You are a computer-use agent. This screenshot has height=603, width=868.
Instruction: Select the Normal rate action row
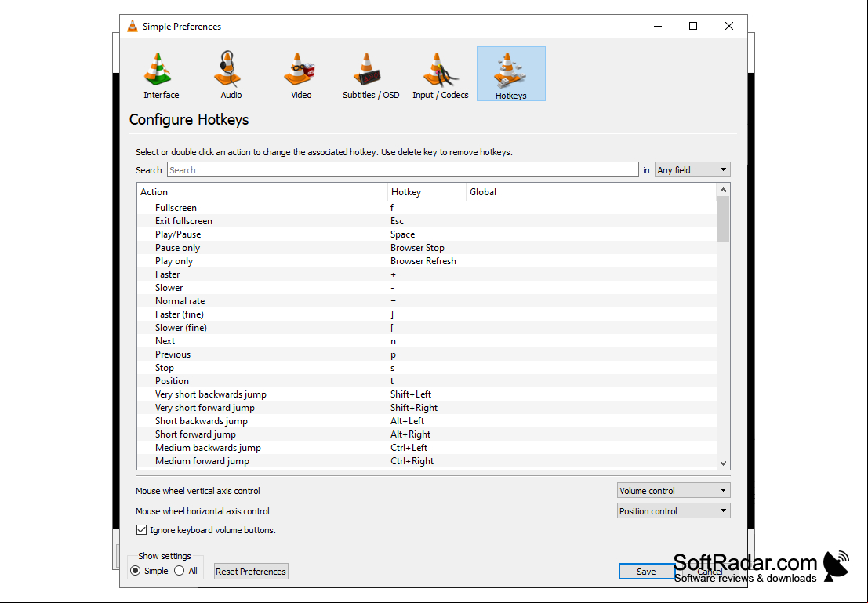427,300
